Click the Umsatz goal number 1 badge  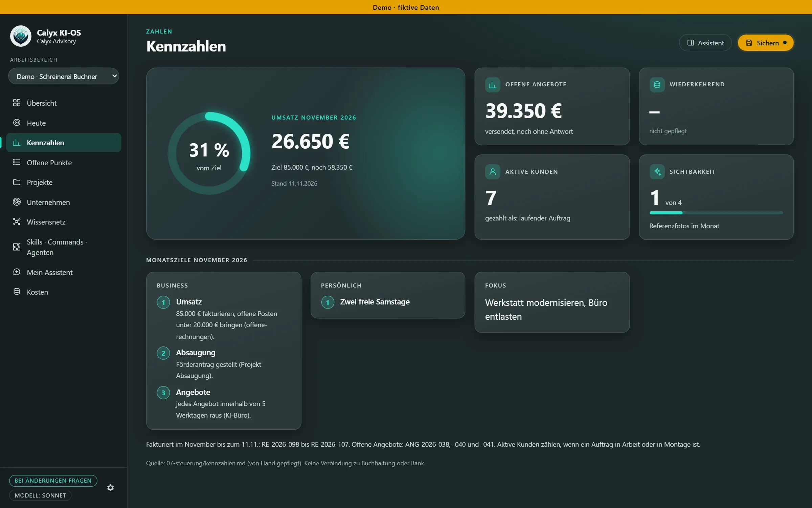coord(163,302)
